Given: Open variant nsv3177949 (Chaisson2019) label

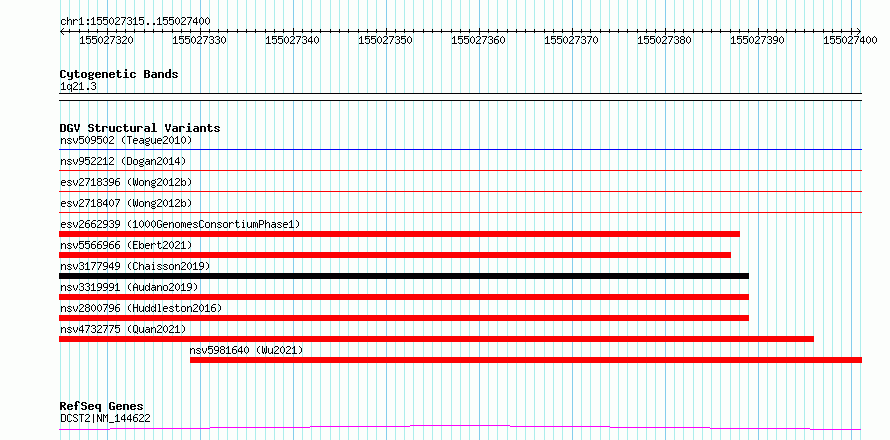Looking at the screenshot, I should pos(135,266).
